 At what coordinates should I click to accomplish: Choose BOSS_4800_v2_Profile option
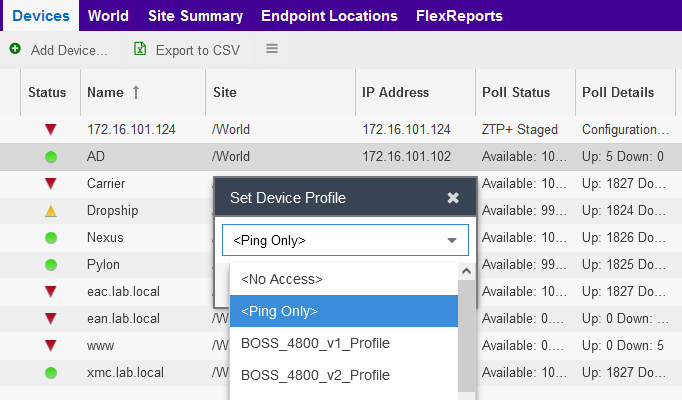[315, 375]
